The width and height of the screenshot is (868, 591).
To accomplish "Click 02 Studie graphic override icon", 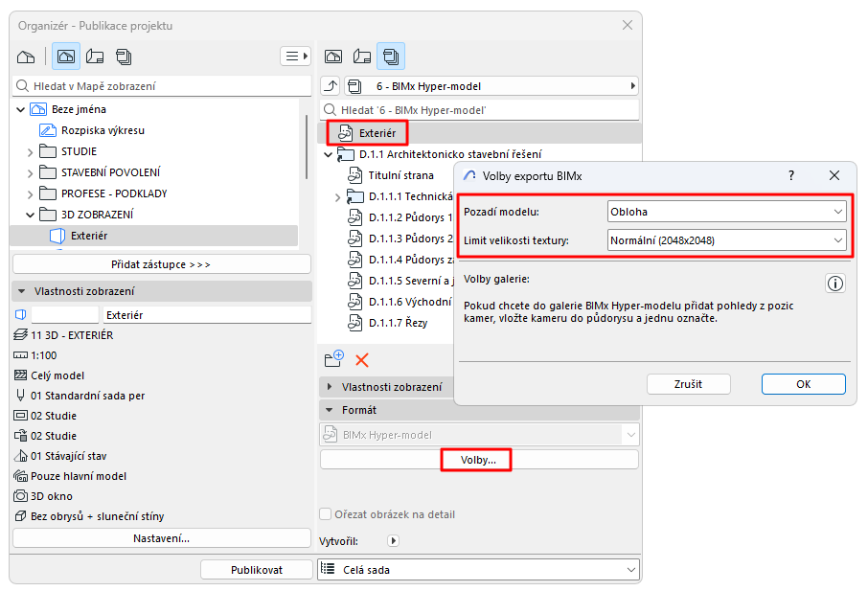I will tap(20, 436).
